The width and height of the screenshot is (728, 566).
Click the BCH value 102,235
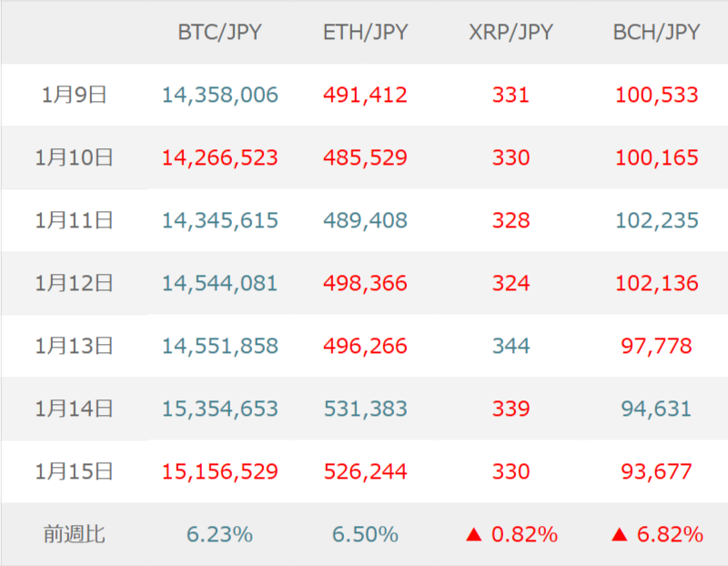coord(656,220)
